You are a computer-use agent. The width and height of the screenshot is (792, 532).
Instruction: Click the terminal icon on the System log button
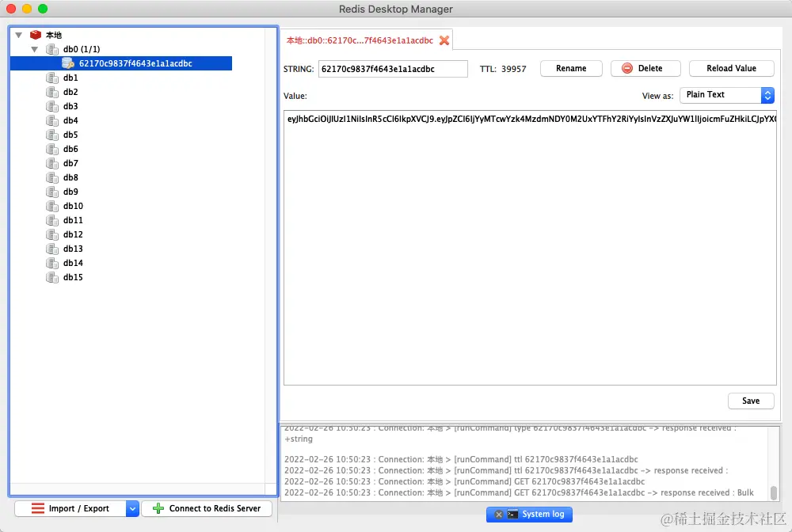[512, 515]
